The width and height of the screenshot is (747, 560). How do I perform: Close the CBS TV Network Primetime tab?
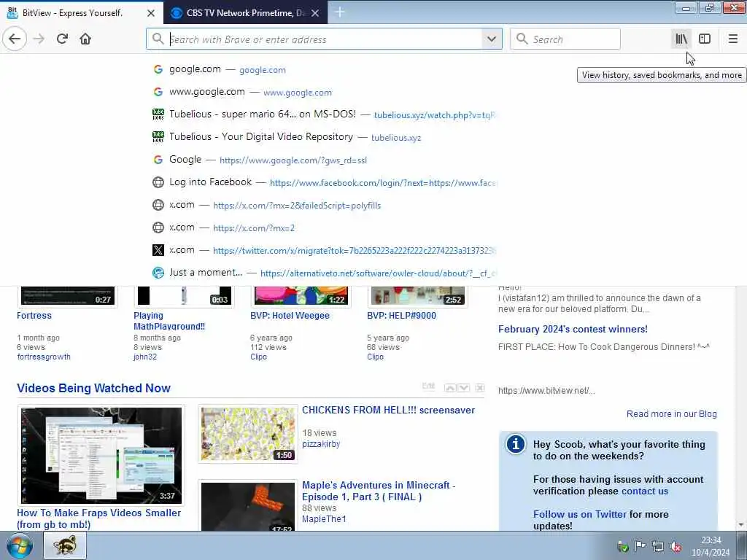(315, 13)
